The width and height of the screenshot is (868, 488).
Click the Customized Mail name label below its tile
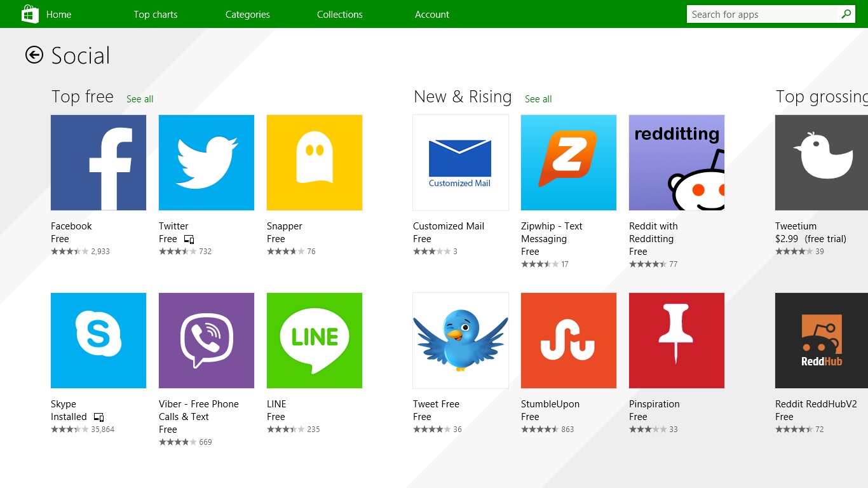pyautogui.click(x=449, y=226)
